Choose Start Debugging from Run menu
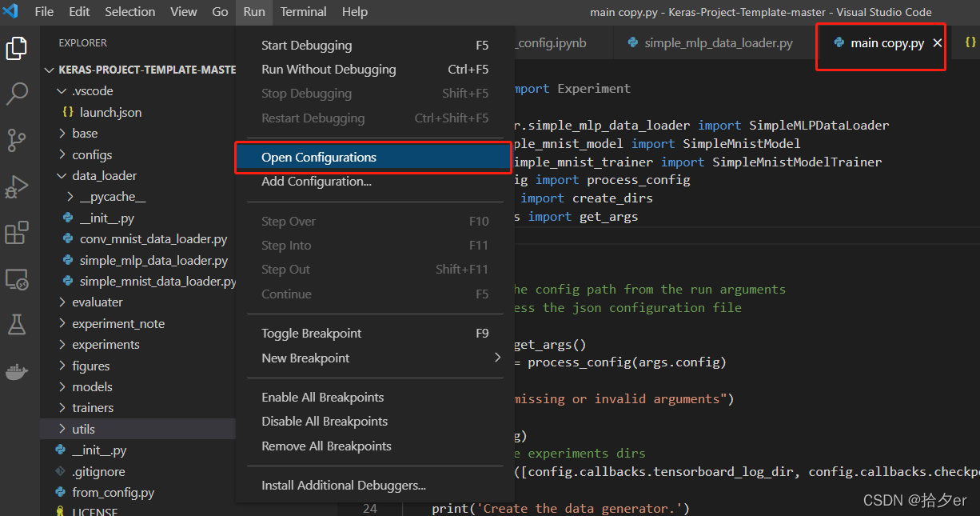 coord(375,46)
